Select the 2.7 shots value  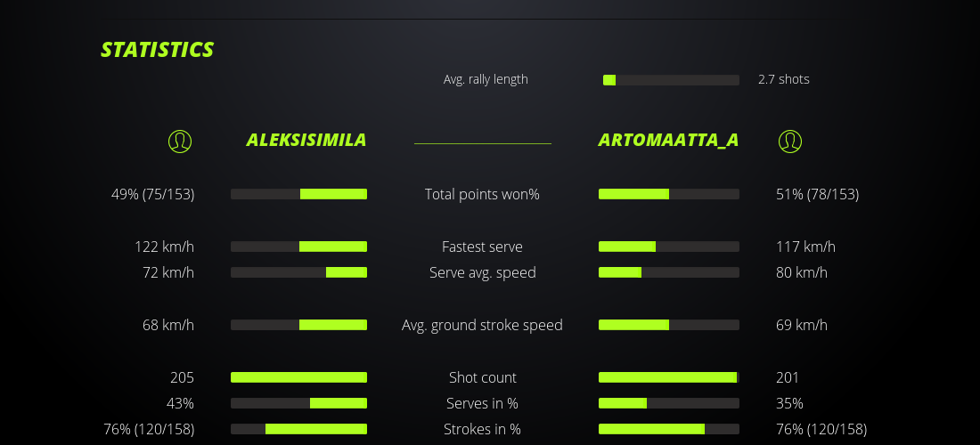(784, 79)
